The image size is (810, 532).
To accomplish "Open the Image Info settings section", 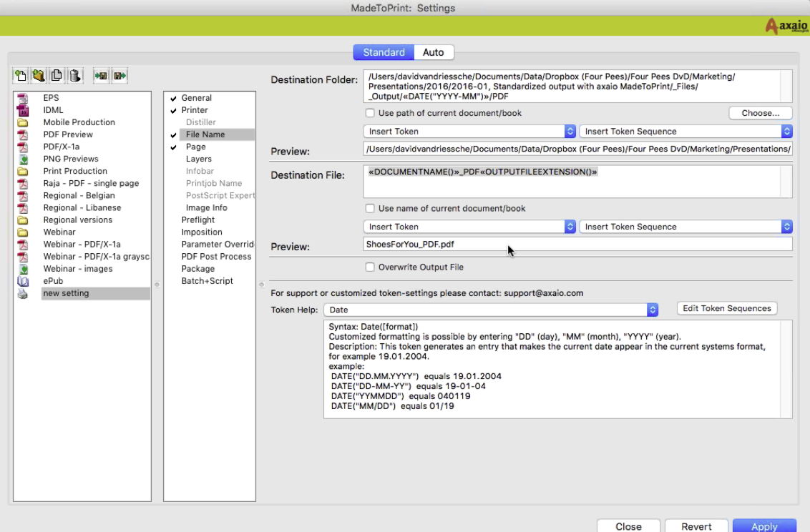I will pos(207,208).
